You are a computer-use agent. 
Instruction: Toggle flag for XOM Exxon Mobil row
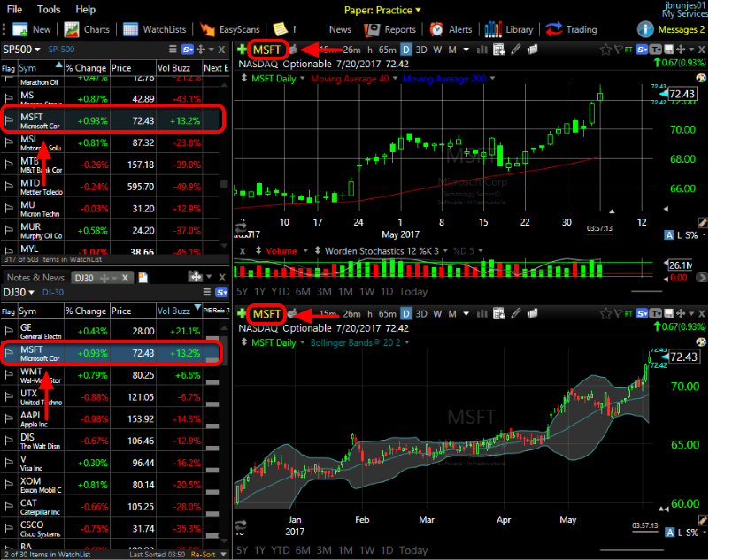point(9,485)
